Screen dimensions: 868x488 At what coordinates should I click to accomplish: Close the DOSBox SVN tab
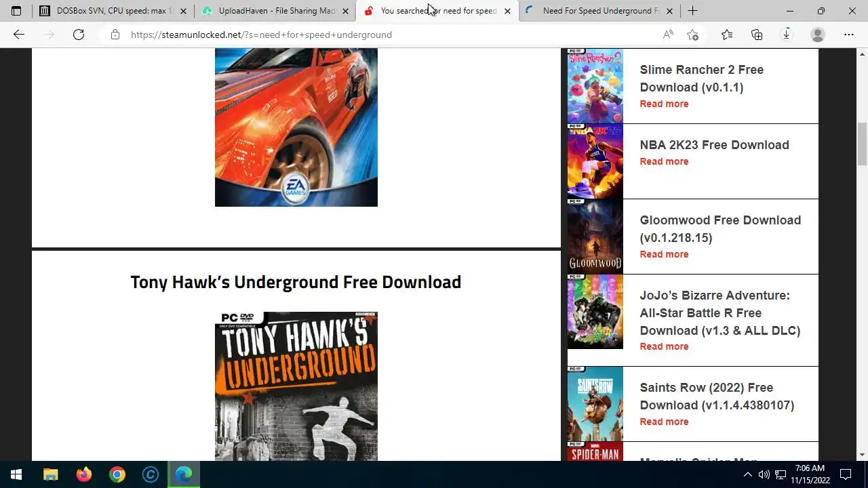click(183, 11)
